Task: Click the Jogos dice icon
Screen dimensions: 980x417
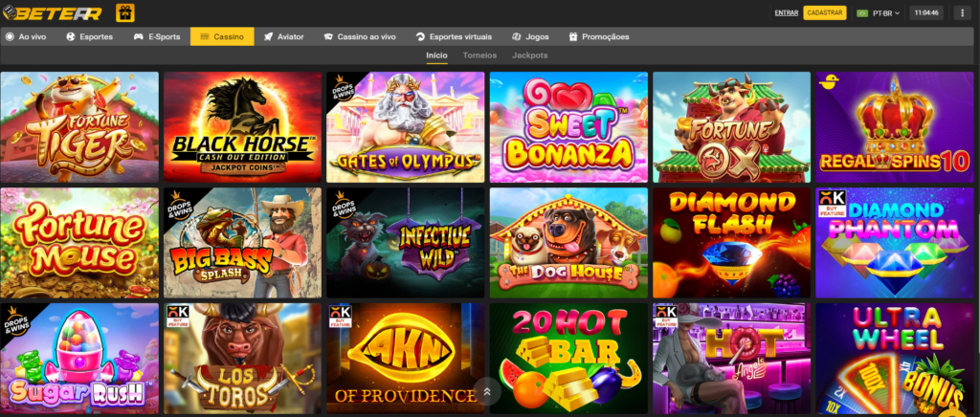Action: [x=517, y=37]
